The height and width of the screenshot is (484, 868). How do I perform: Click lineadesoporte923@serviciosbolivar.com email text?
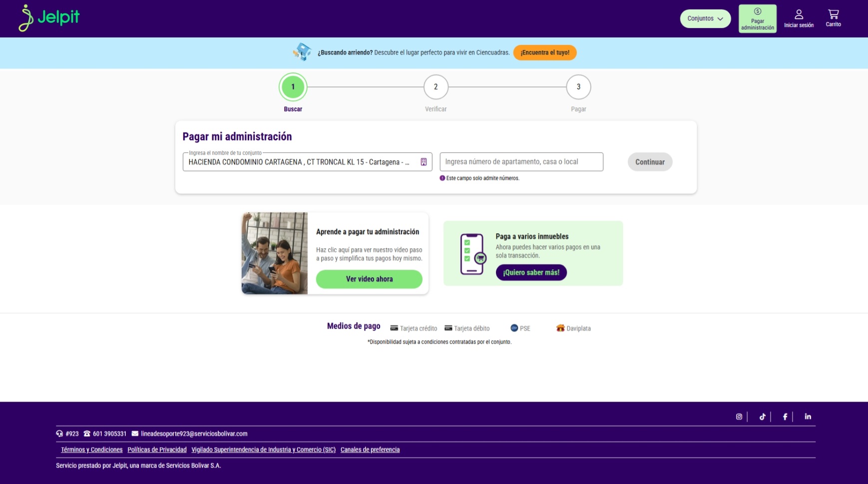click(x=194, y=434)
